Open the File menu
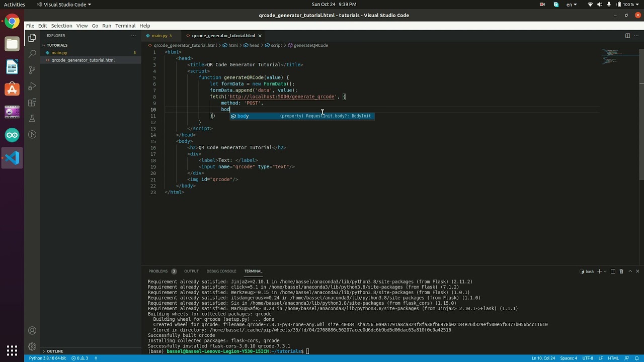Image resolution: width=644 pixels, height=362 pixels. [x=30, y=26]
